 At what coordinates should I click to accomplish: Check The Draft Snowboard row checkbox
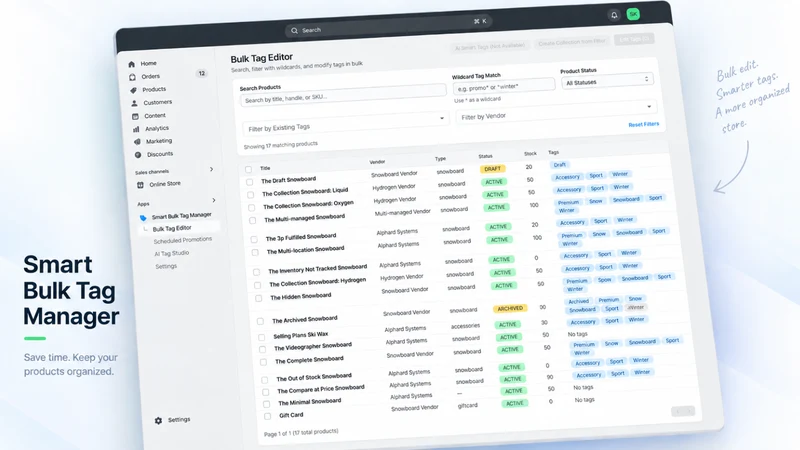pos(249,182)
